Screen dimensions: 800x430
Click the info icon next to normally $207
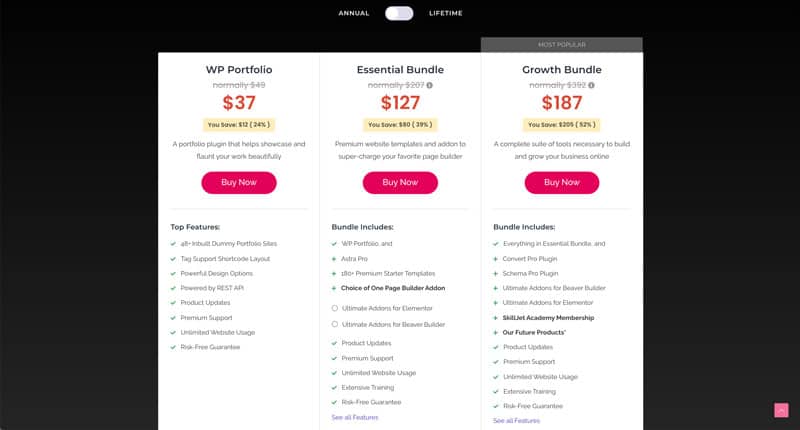click(430, 85)
